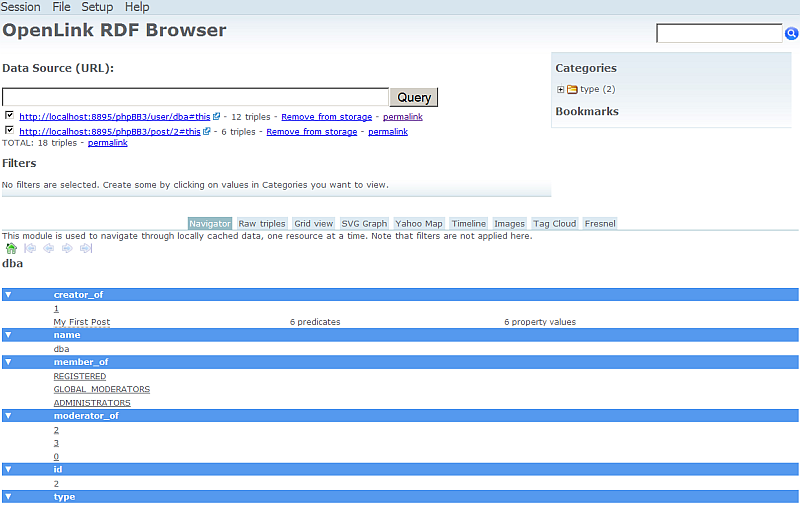Uncheck the user/dba#this data source checkbox
800x506 pixels.
pos(9,115)
